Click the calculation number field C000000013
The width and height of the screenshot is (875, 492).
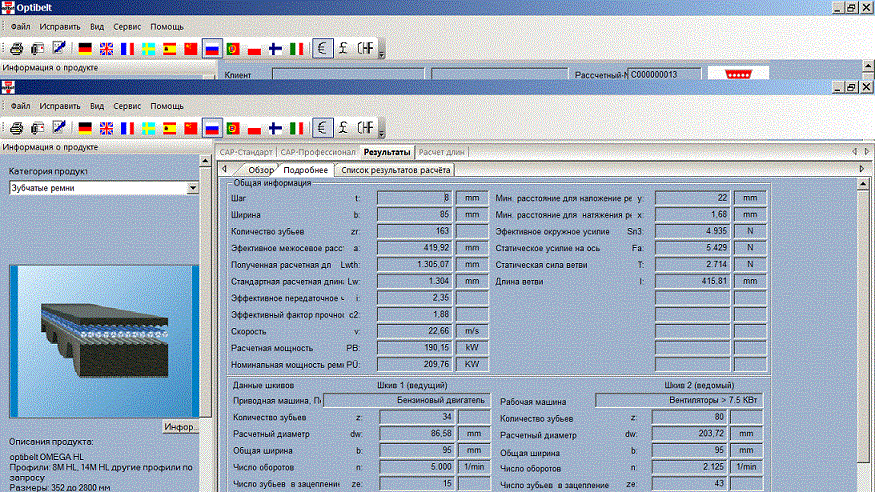[664, 74]
